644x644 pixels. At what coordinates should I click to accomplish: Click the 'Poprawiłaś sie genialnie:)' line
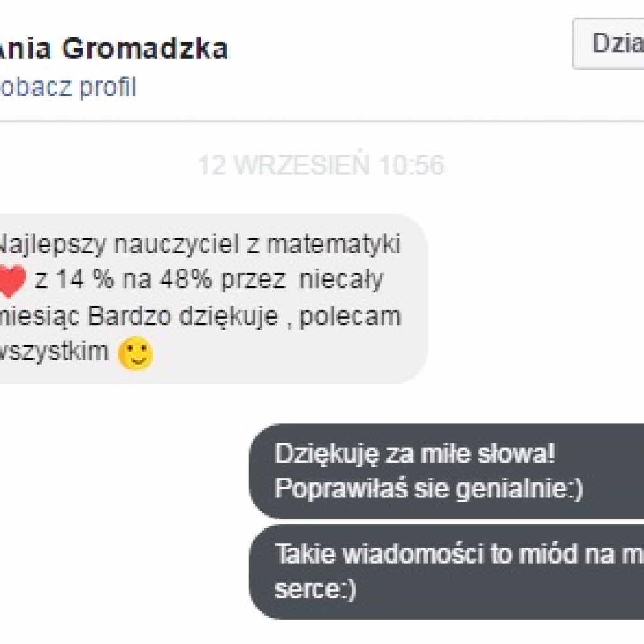click(x=429, y=489)
